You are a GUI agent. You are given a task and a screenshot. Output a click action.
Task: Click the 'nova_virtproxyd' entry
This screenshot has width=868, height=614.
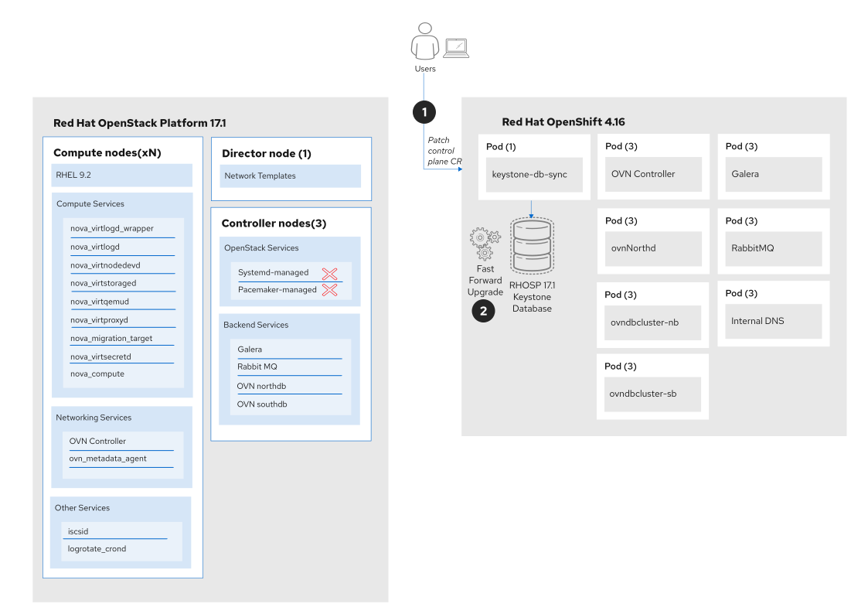click(x=99, y=320)
